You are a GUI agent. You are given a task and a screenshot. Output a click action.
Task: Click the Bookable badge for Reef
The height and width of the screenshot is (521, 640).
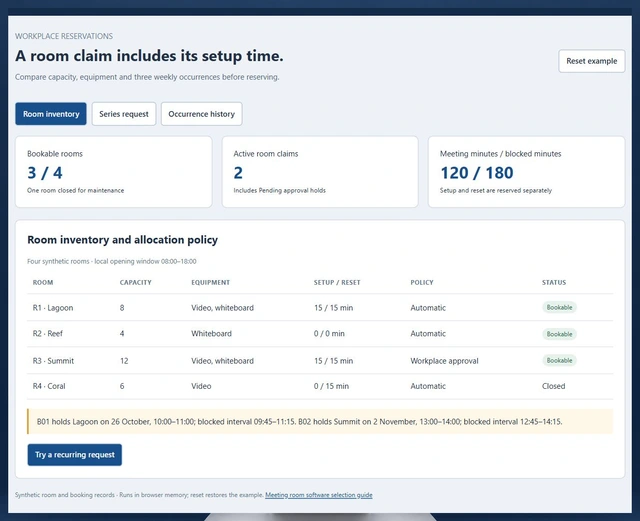click(x=559, y=334)
